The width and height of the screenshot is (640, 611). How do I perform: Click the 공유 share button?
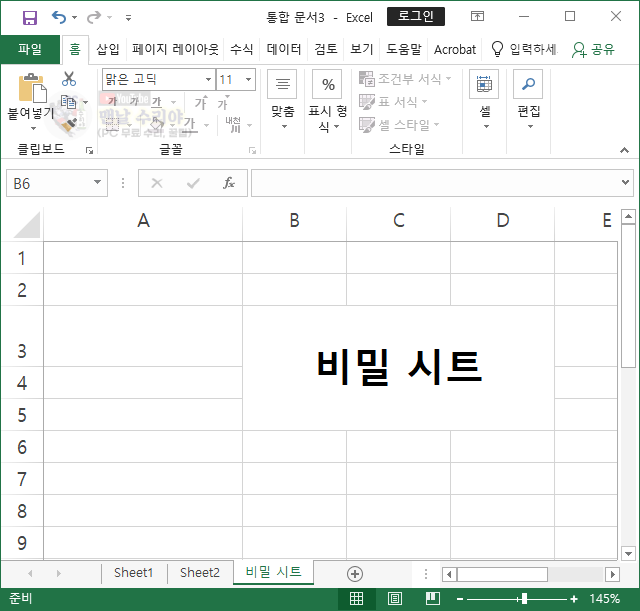(593, 49)
